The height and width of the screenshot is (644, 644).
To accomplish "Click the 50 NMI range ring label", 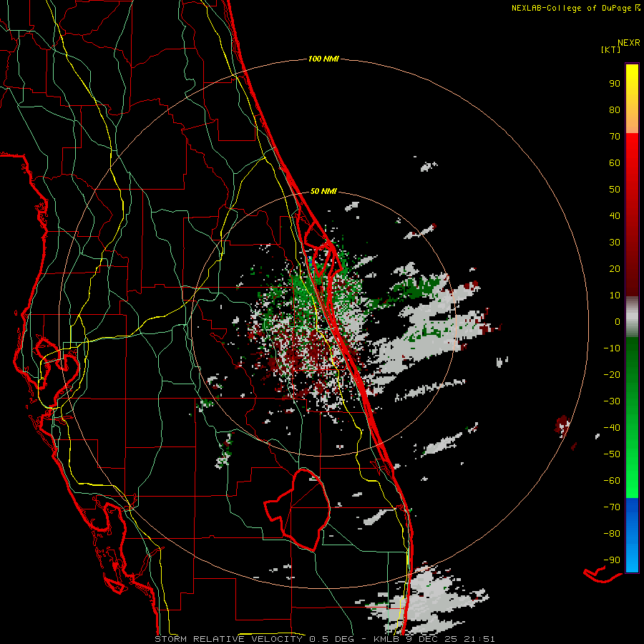I will pos(323,191).
